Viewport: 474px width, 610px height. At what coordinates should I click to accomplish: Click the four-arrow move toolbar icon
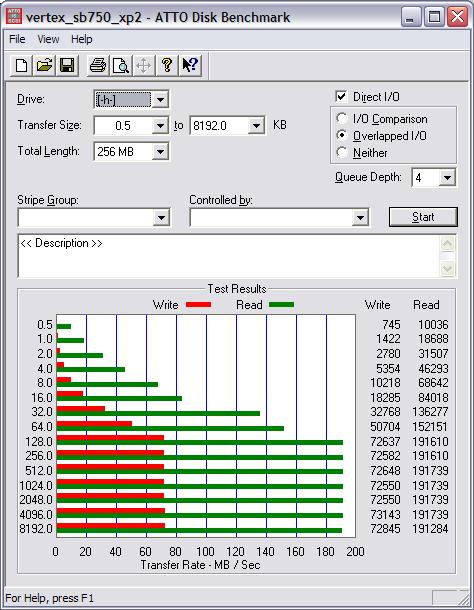point(144,65)
